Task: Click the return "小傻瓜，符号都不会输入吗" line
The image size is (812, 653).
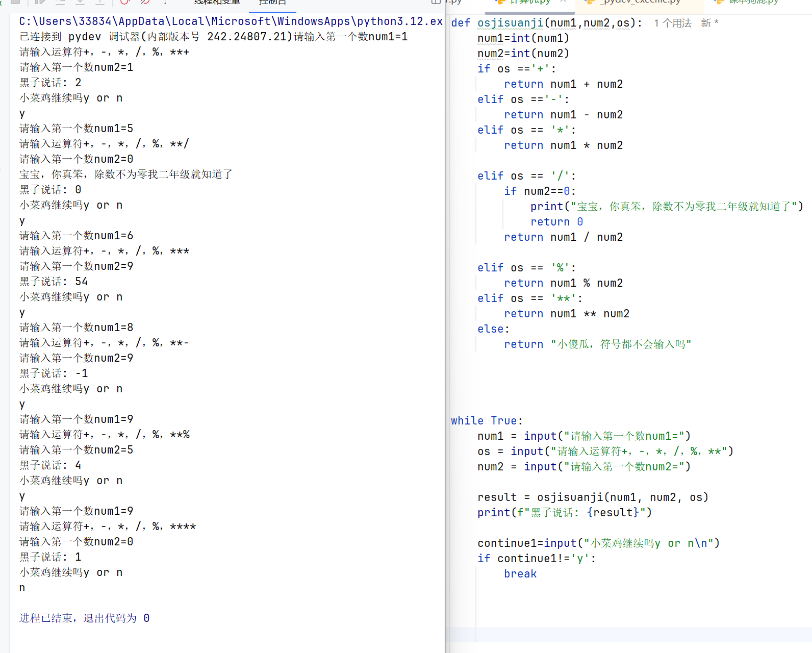Action: tap(598, 344)
